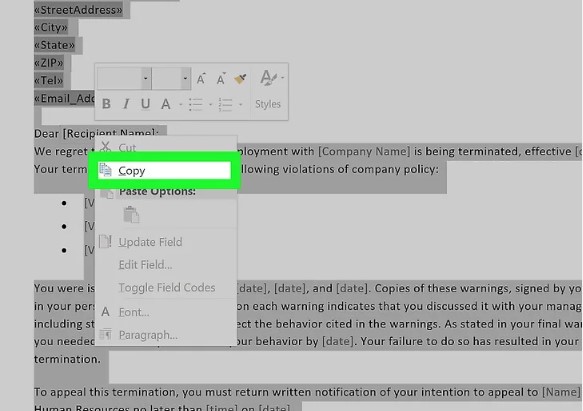Expand numbering dropdown arrow
Screen dimensions: 583x411
click(241, 105)
